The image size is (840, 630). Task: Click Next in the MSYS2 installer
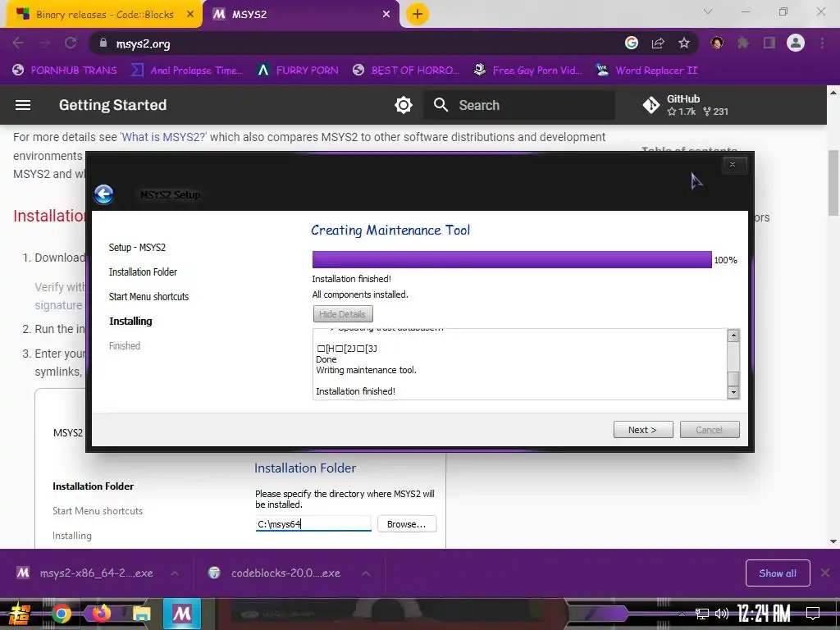(643, 430)
